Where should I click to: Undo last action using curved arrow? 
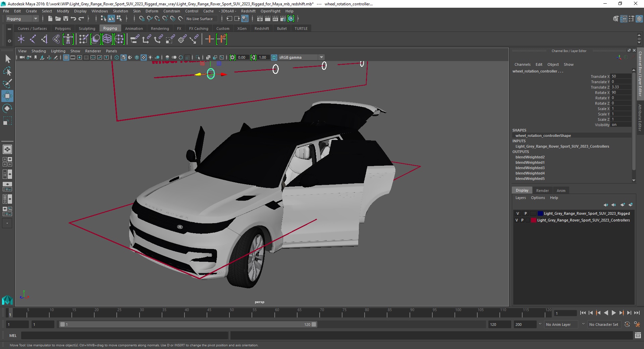[73, 19]
